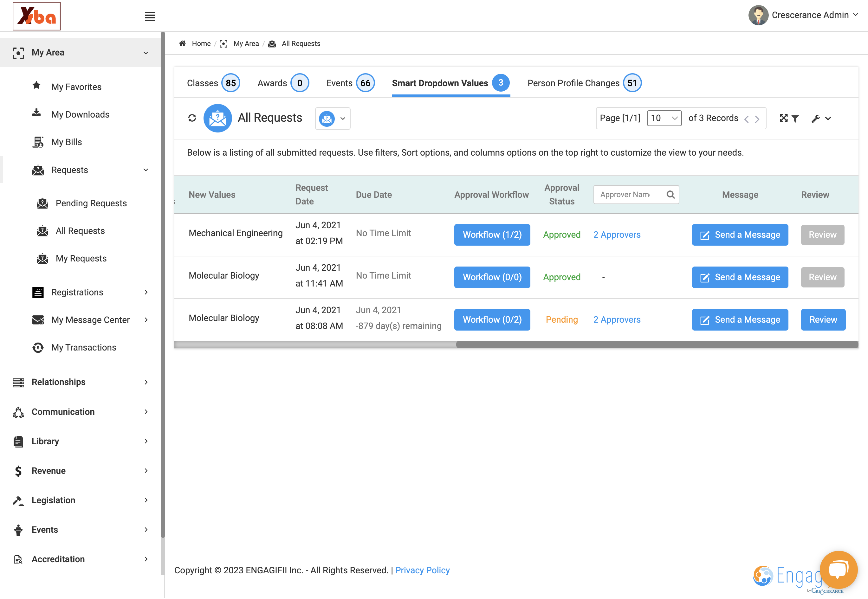Open My Favorites star item
Screen dimensions: 868x599
tap(76, 87)
